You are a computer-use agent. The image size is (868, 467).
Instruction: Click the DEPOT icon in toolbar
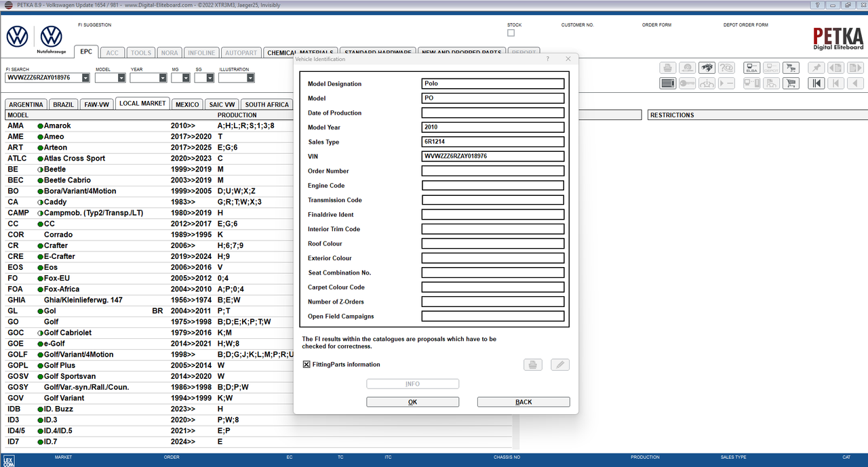(771, 68)
